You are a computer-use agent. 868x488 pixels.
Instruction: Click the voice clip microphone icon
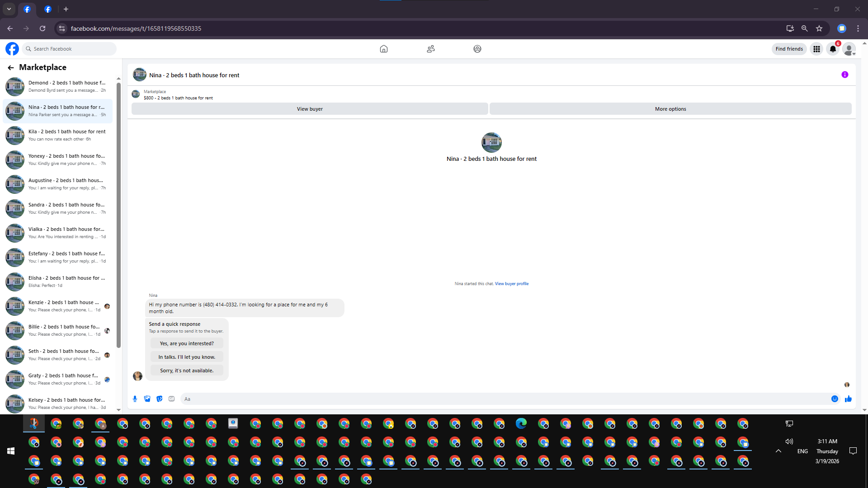pos(135,399)
